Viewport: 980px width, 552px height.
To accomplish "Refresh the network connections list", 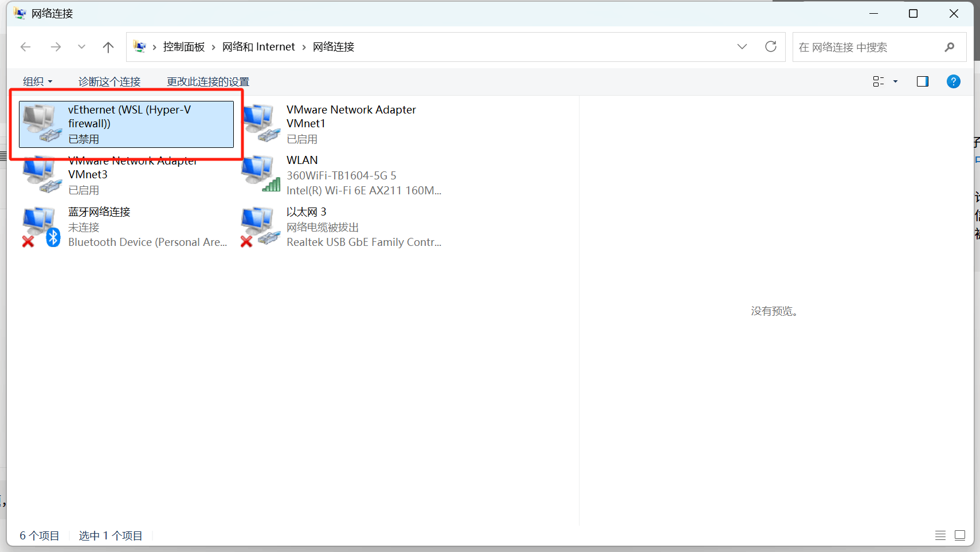I will (x=771, y=46).
